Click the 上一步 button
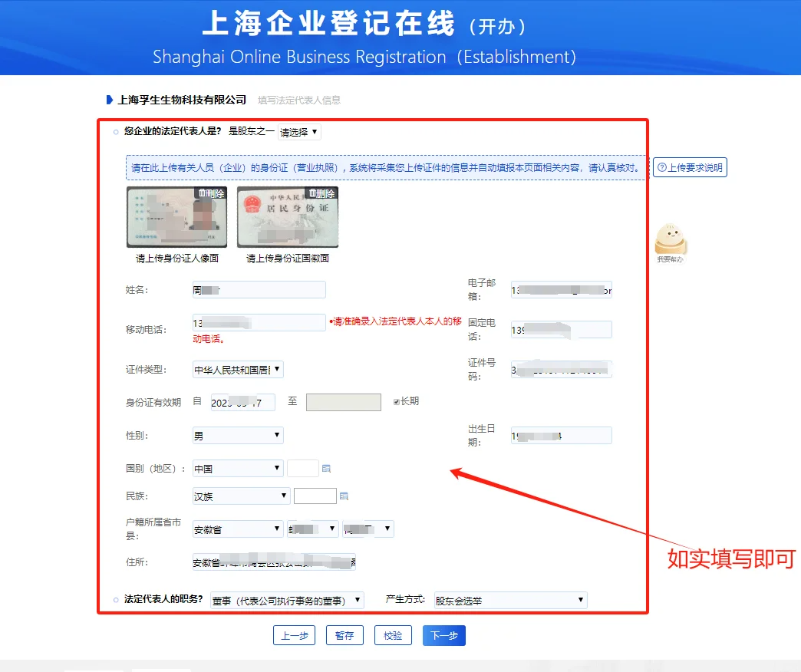 [295, 635]
